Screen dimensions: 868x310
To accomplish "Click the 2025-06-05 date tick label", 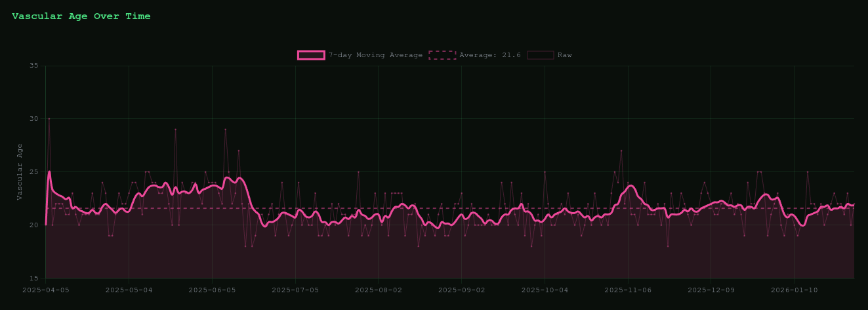I will (x=212, y=289).
